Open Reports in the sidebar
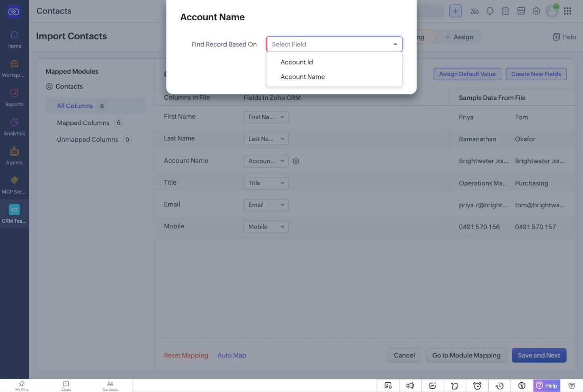This screenshot has width=583, height=392. [14, 98]
